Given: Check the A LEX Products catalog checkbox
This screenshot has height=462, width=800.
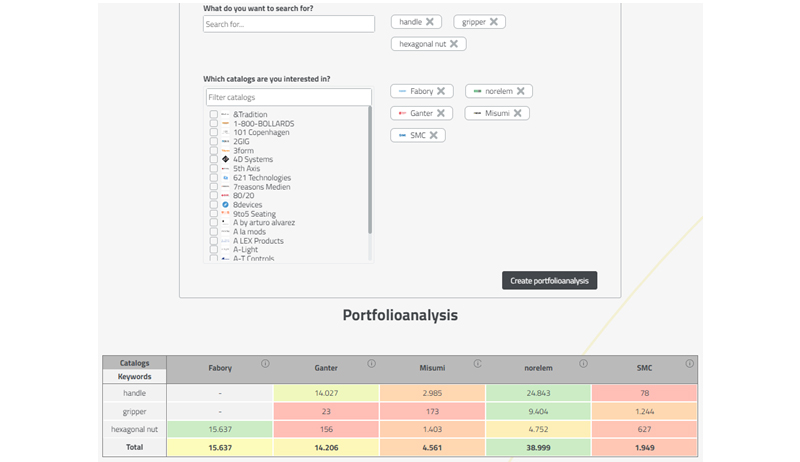Looking at the screenshot, I should (x=214, y=241).
